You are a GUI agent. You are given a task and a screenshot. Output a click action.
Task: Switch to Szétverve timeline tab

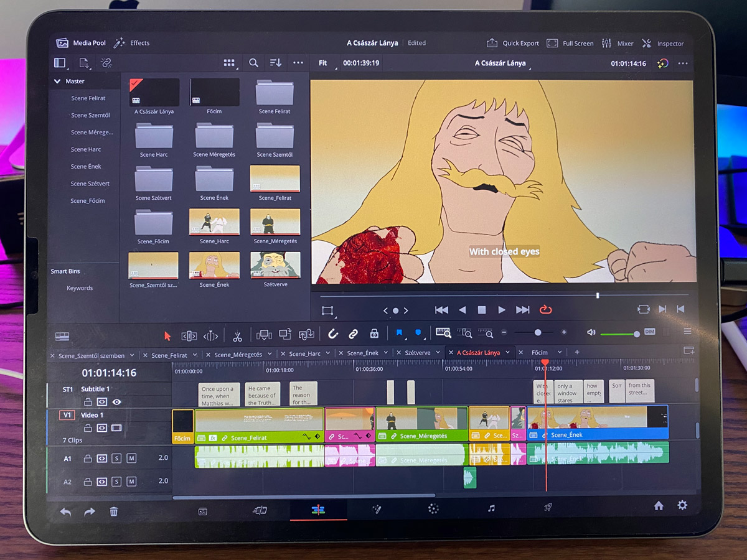click(418, 353)
